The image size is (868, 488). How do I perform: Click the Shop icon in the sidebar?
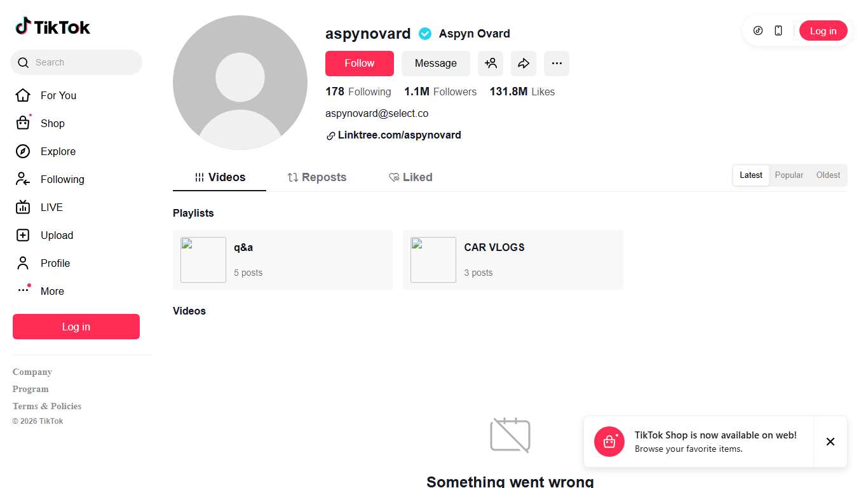[23, 123]
